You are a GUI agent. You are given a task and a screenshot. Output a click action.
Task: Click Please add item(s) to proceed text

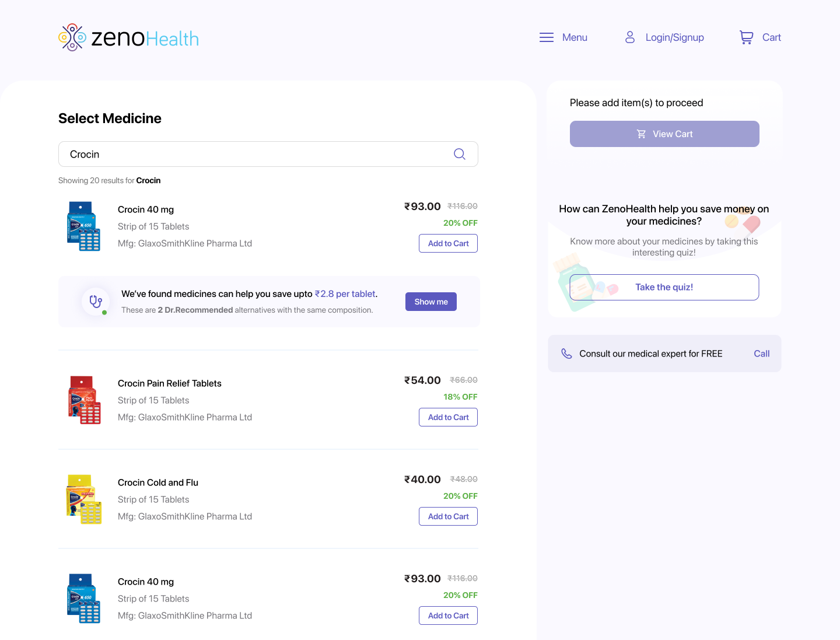[x=636, y=103]
